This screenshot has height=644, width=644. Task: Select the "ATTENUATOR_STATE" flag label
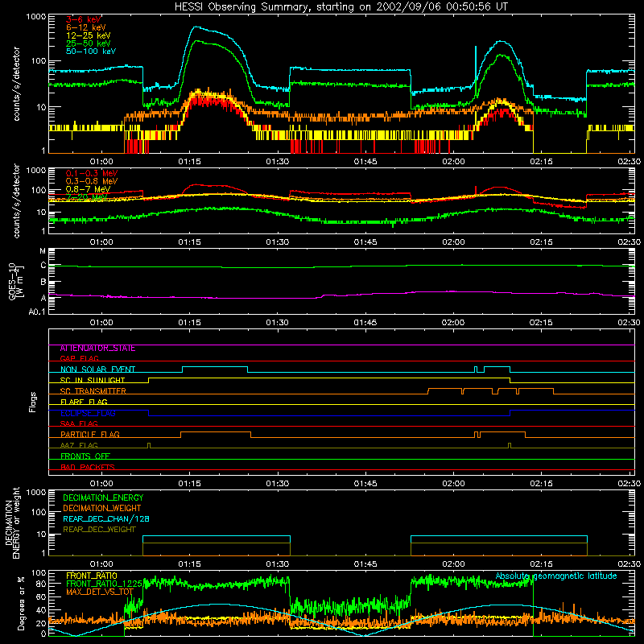pyautogui.click(x=97, y=349)
